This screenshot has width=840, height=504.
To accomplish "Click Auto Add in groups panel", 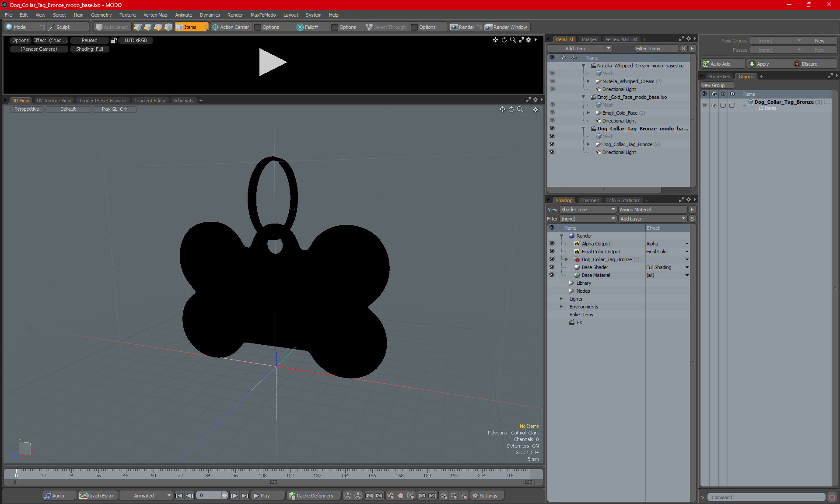I will 723,64.
